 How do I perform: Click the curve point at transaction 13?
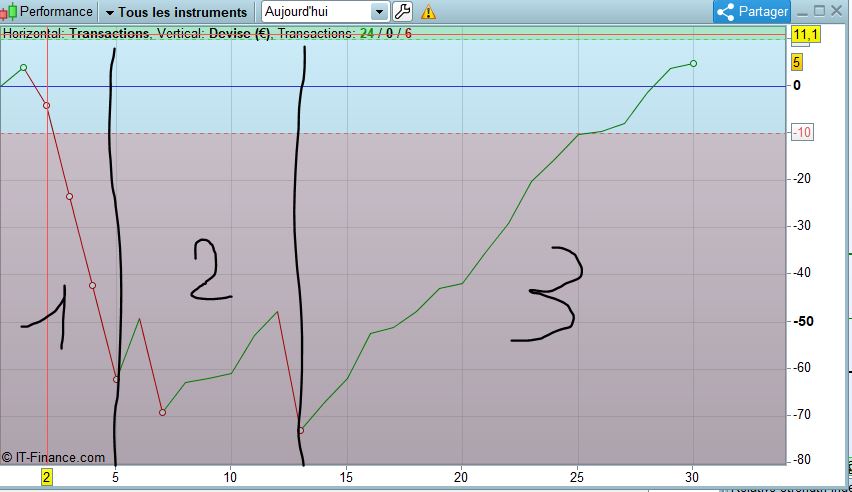tap(300, 431)
